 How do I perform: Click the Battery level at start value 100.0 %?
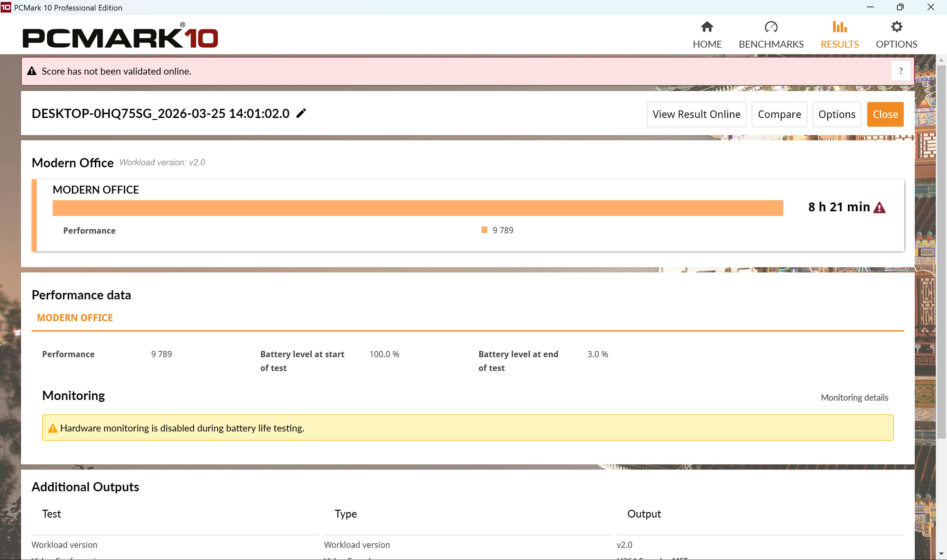[x=384, y=354]
